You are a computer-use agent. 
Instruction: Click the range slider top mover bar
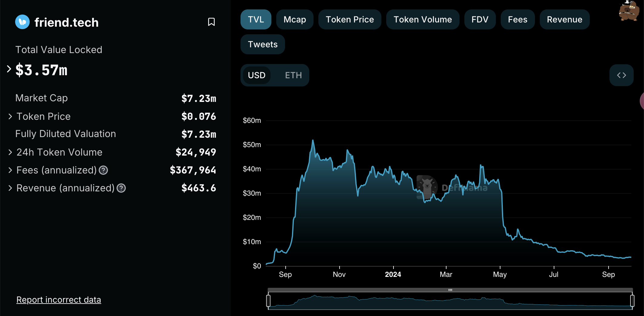click(450, 290)
